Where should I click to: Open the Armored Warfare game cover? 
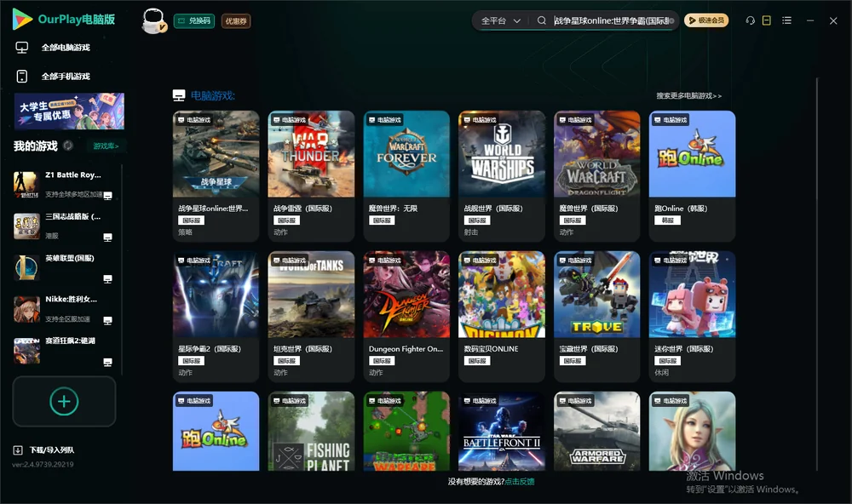coord(597,432)
